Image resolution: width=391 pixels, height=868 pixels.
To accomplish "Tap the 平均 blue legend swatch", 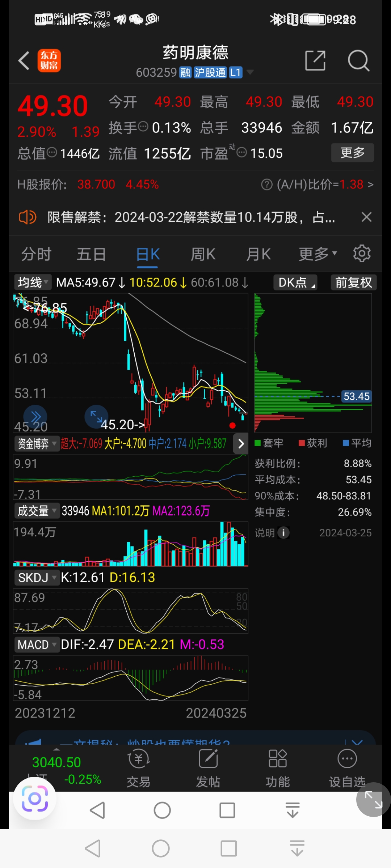I will pyautogui.click(x=346, y=443).
